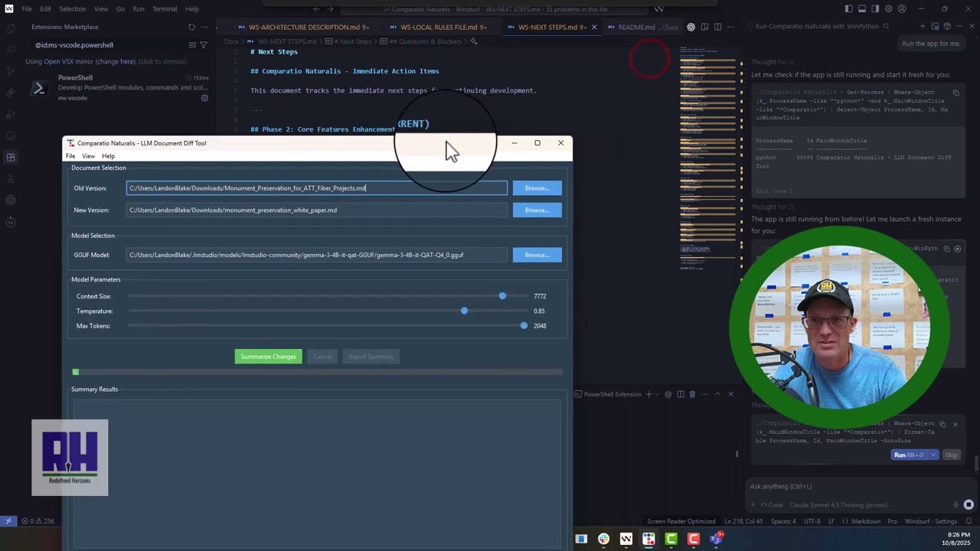Open Comparatio Naturalis File menu

point(70,156)
